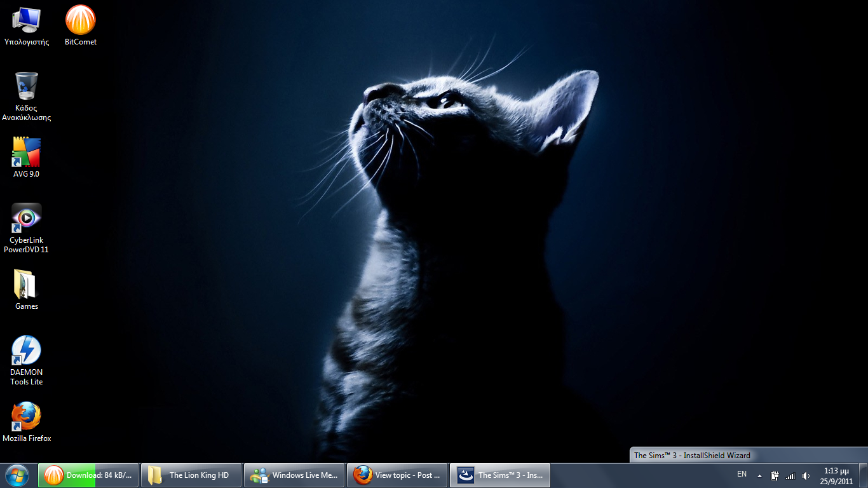Image resolution: width=868 pixels, height=488 pixels.
Task: Switch to Windows Live Messenger in taskbar
Action: click(x=294, y=475)
